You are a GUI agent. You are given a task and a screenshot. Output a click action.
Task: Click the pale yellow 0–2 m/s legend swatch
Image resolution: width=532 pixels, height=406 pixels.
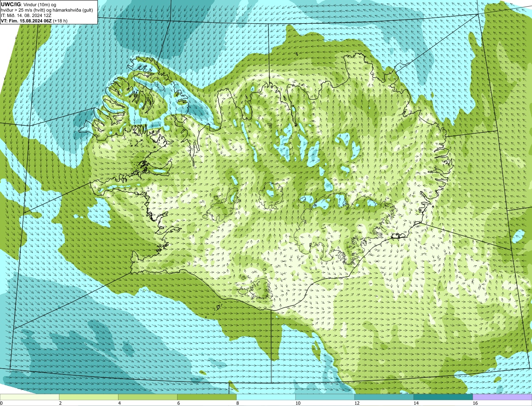[30, 397]
